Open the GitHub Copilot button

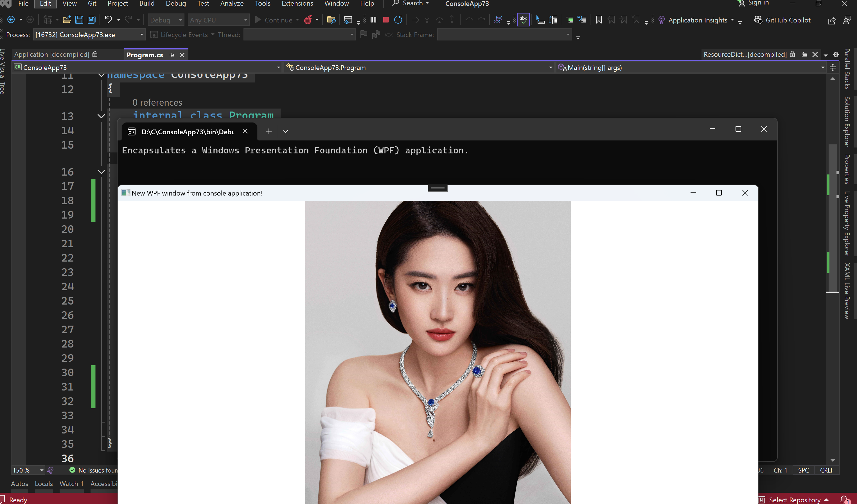click(x=782, y=20)
